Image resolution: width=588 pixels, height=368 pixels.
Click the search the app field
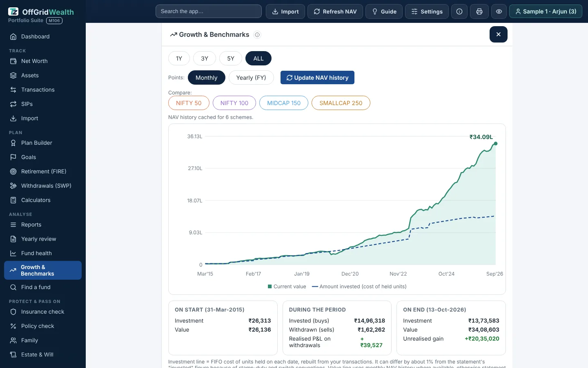[x=209, y=11]
